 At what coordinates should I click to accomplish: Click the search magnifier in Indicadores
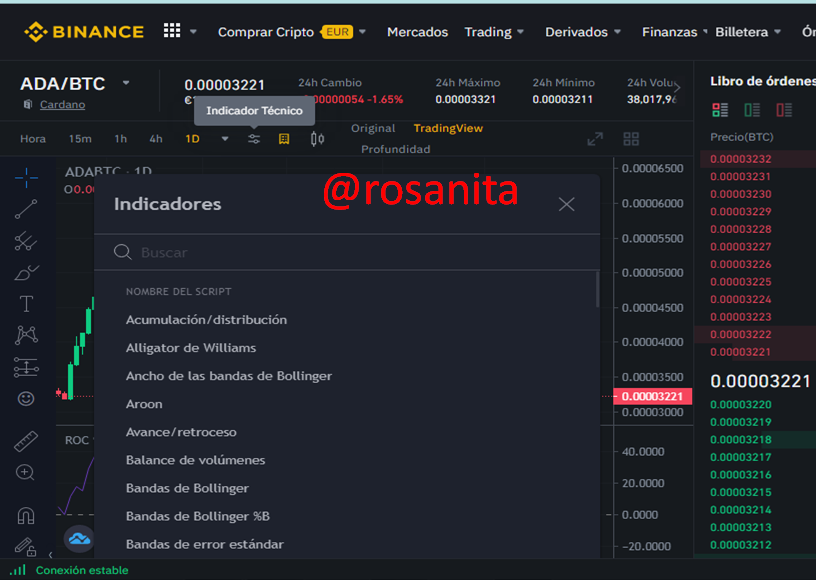coord(122,252)
